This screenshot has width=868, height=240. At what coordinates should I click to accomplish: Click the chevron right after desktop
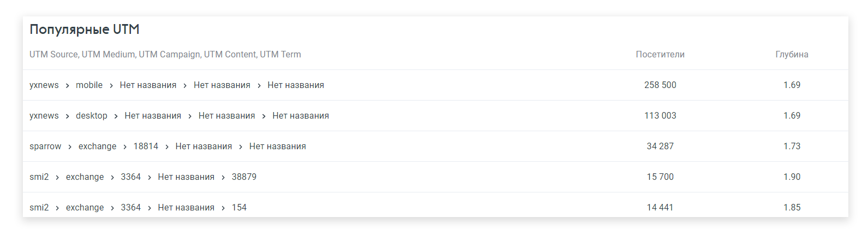[116, 116]
